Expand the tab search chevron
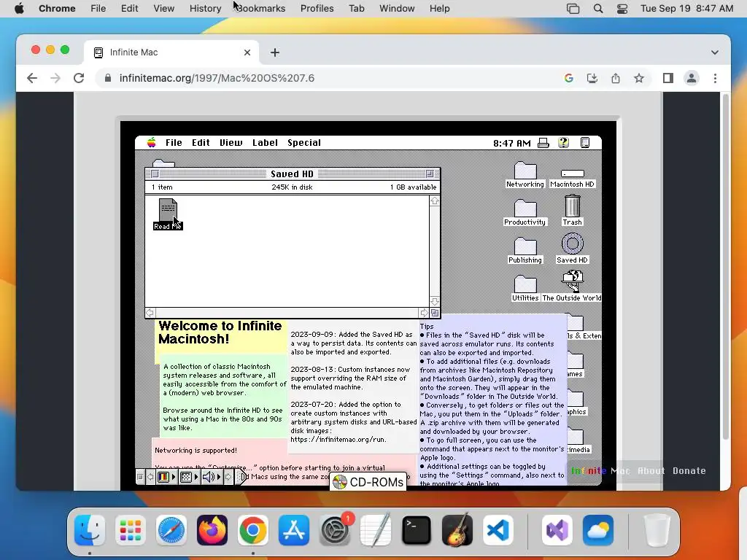 click(715, 52)
